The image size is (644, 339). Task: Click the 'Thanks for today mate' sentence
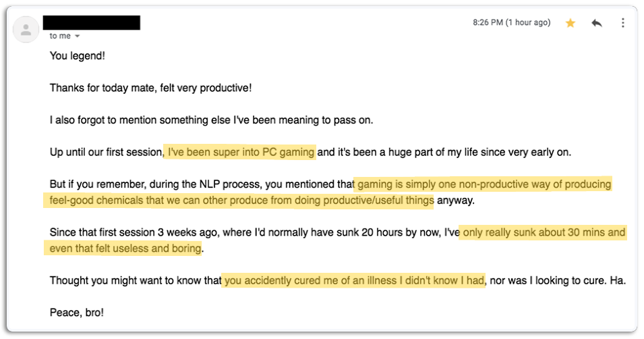[x=150, y=88]
